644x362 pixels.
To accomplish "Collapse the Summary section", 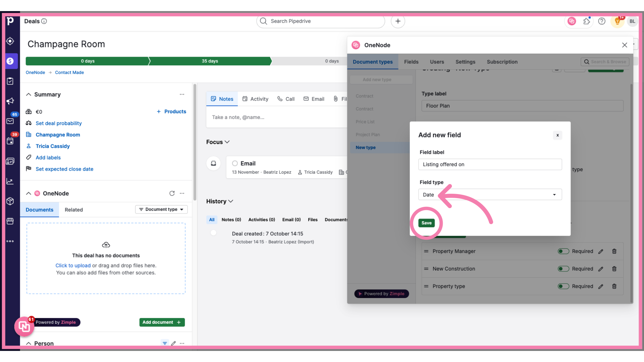I will (x=29, y=95).
